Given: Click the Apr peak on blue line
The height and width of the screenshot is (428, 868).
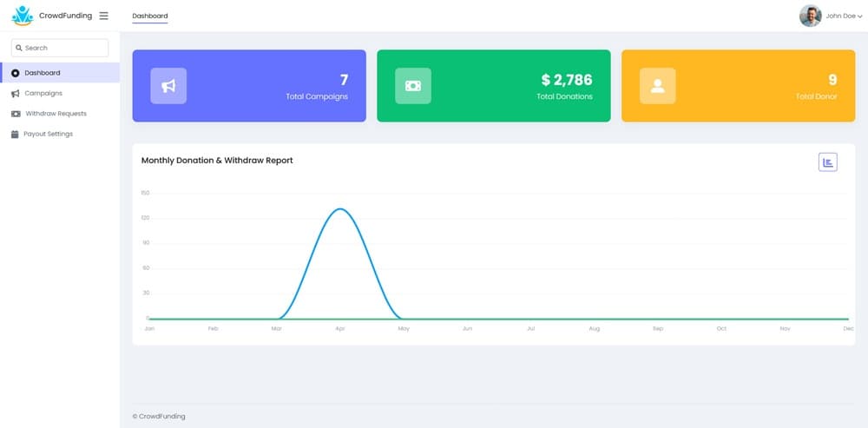Looking at the screenshot, I should pyautogui.click(x=340, y=209).
